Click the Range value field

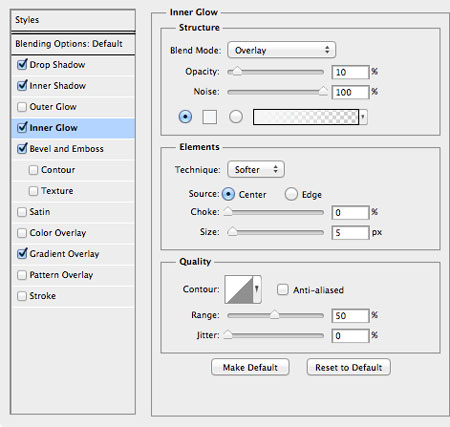tap(351, 315)
